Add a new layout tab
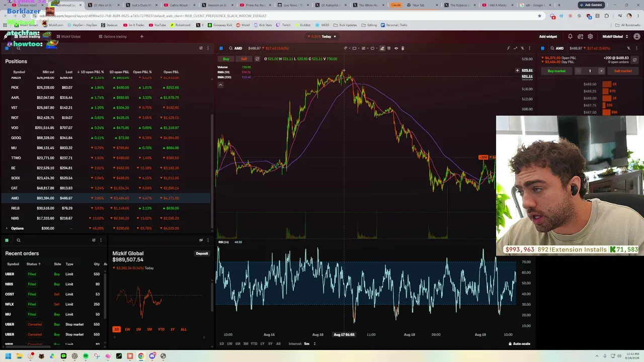This screenshot has height=362, width=644. [x=142, y=37]
